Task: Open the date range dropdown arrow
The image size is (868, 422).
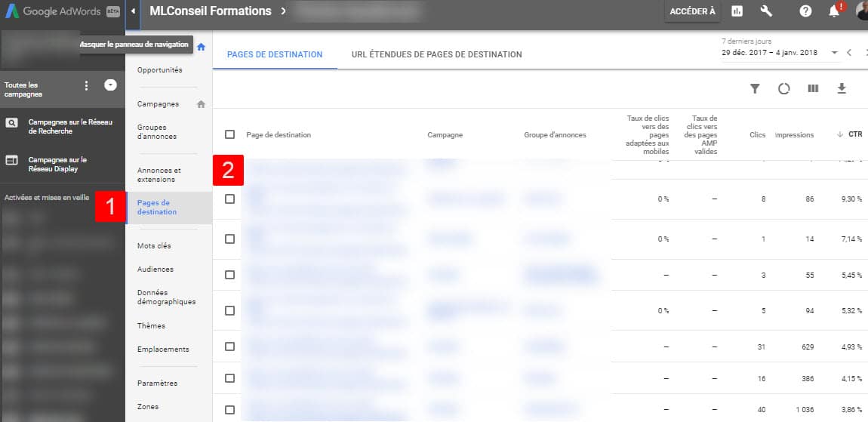Action: (834, 53)
